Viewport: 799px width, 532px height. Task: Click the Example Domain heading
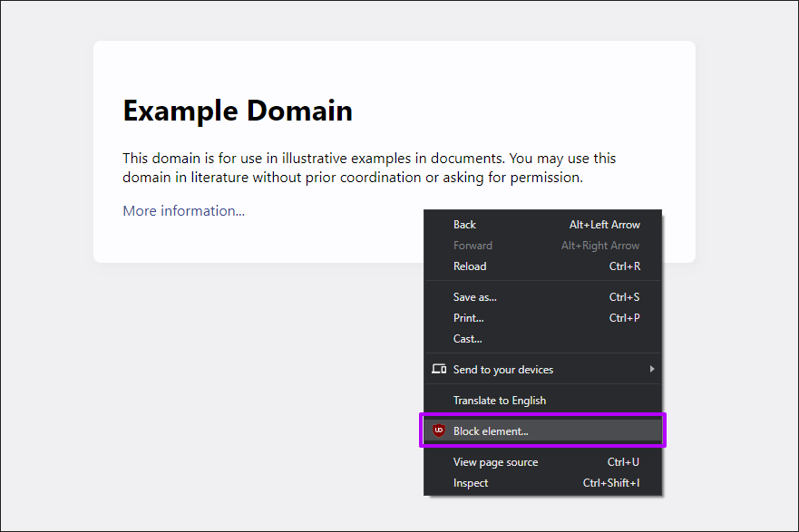pyautogui.click(x=238, y=111)
